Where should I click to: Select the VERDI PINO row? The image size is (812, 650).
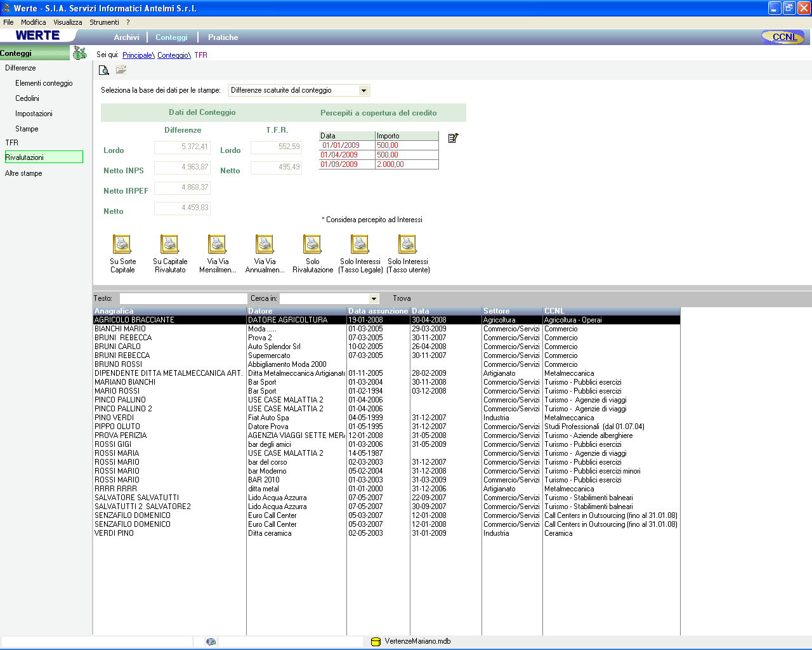click(386, 533)
